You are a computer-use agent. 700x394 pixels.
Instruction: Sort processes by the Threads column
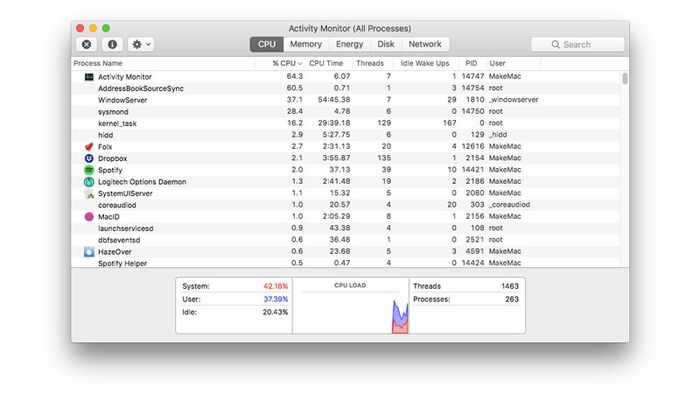[370, 63]
